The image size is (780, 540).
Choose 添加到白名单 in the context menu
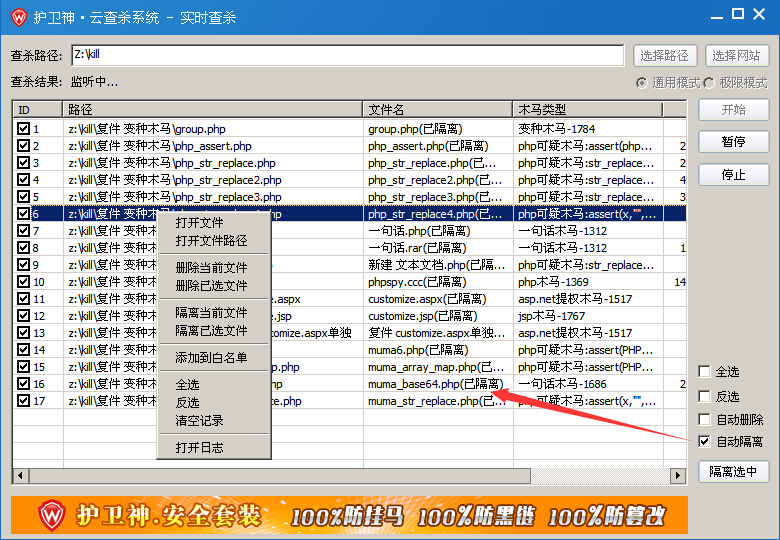pyautogui.click(x=211, y=358)
